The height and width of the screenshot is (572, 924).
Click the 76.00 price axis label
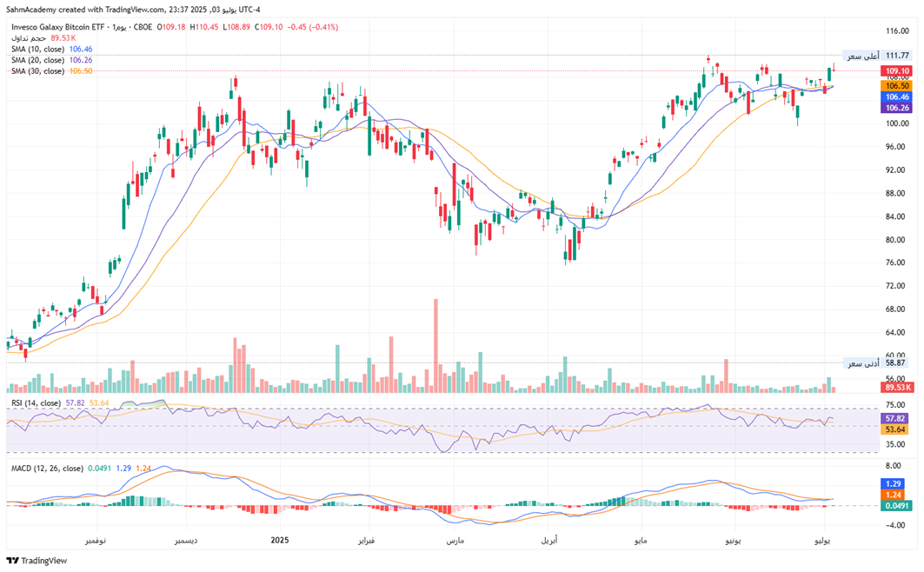tap(897, 263)
